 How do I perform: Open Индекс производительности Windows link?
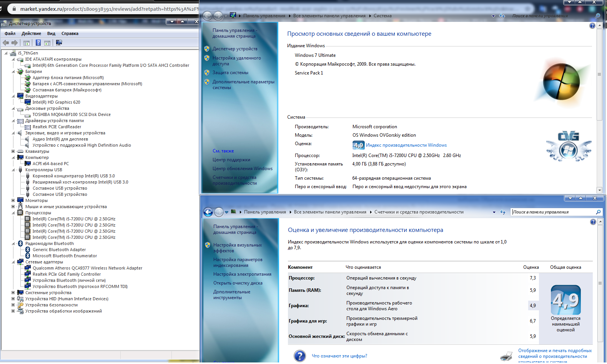(x=406, y=145)
